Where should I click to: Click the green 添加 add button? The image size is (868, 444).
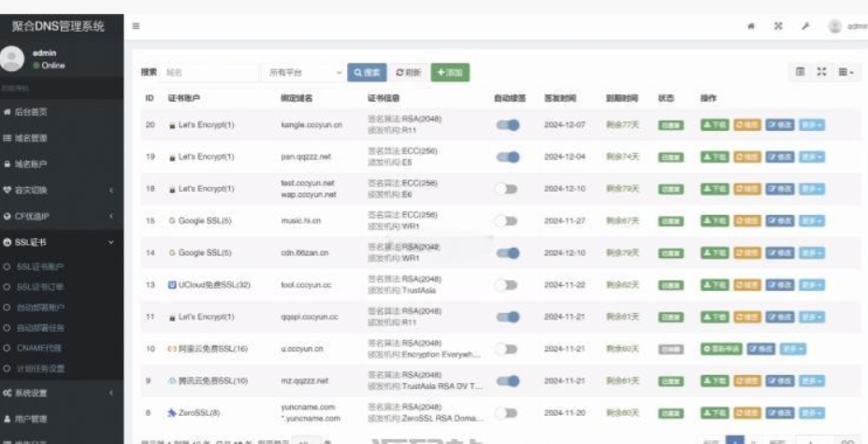coord(450,72)
